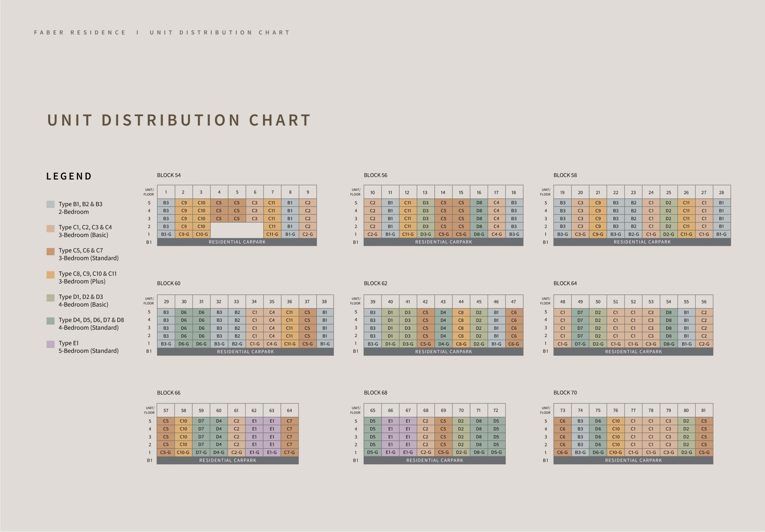Click the Type B1, B2 & B3 legend swatch

click(50, 204)
